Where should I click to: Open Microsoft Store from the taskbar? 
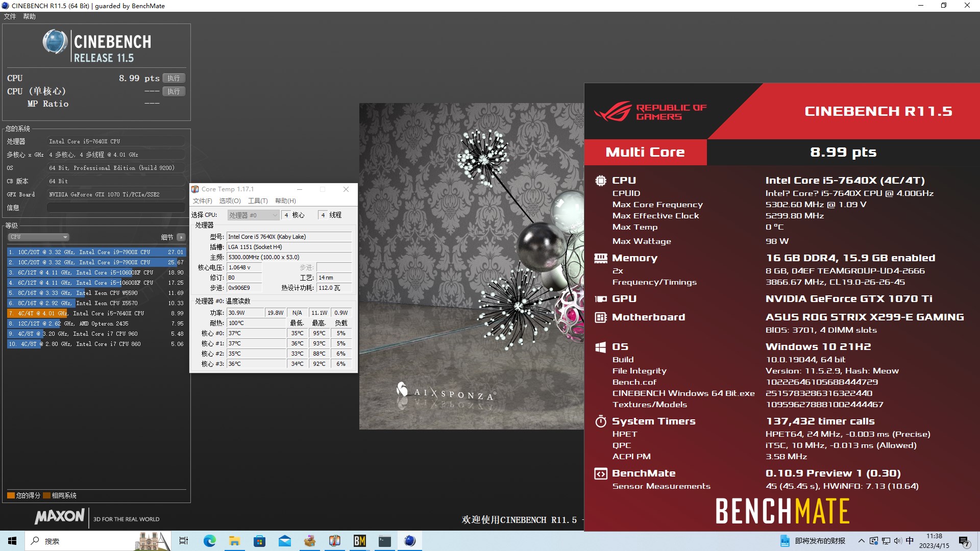click(x=259, y=541)
